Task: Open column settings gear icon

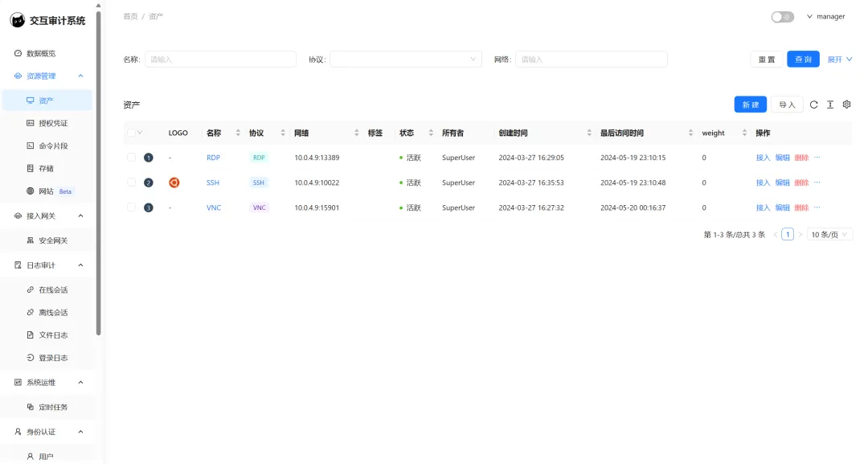Action: pyautogui.click(x=846, y=105)
